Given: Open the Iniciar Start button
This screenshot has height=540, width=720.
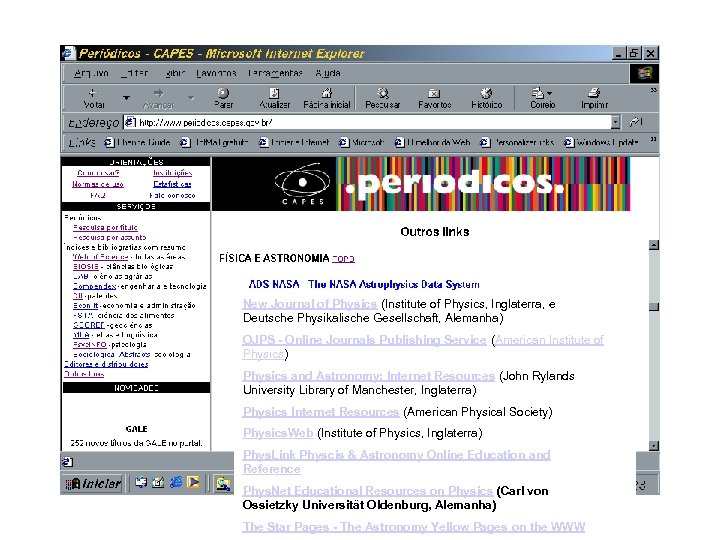Looking at the screenshot, I should pyautogui.click(x=93, y=484).
